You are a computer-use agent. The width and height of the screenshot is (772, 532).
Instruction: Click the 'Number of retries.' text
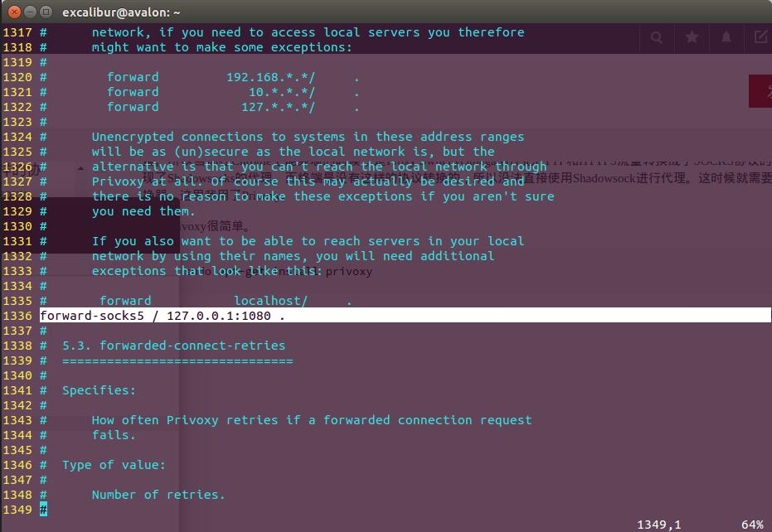(x=158, y=495)
